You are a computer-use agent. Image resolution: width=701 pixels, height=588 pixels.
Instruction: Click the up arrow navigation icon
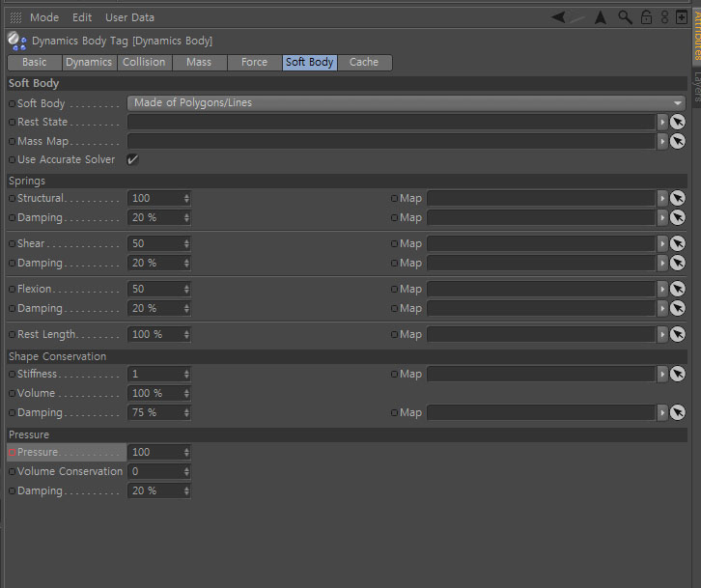(601, 17)
